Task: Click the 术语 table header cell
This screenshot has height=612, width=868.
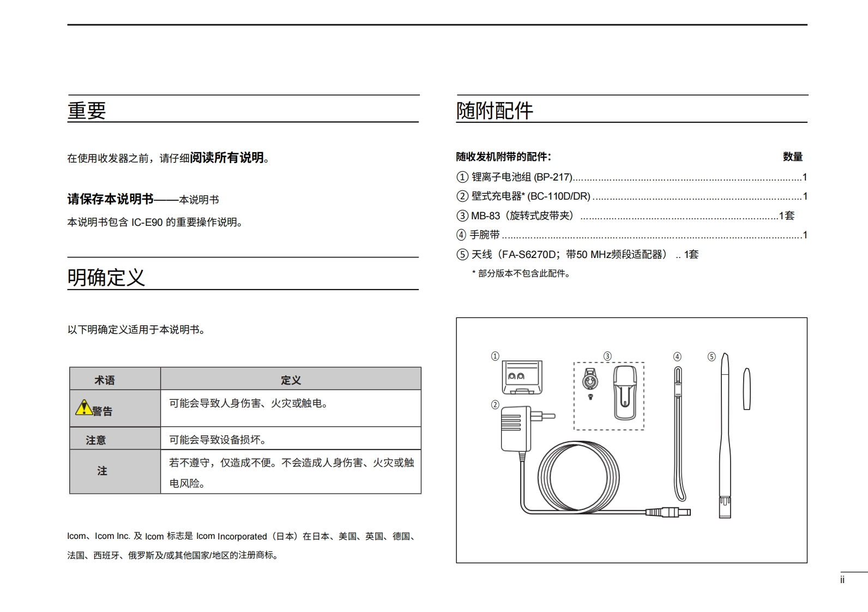Action: (105, 380)
